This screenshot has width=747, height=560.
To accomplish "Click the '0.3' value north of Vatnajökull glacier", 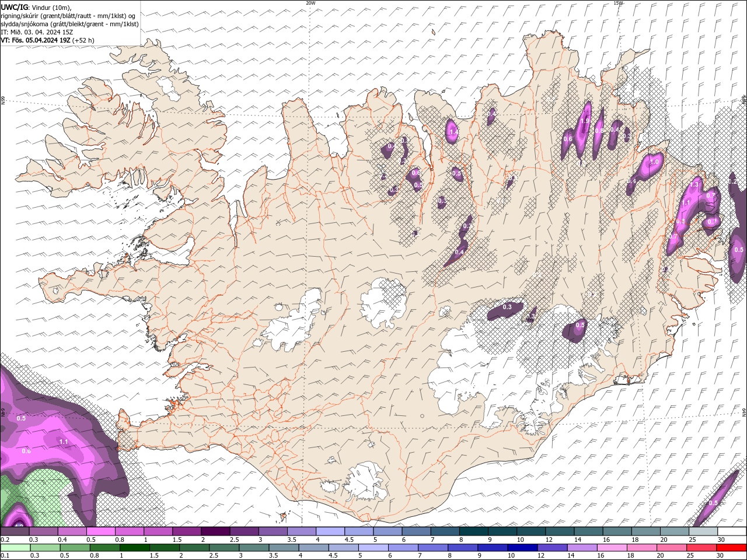I will coord(507,307).
